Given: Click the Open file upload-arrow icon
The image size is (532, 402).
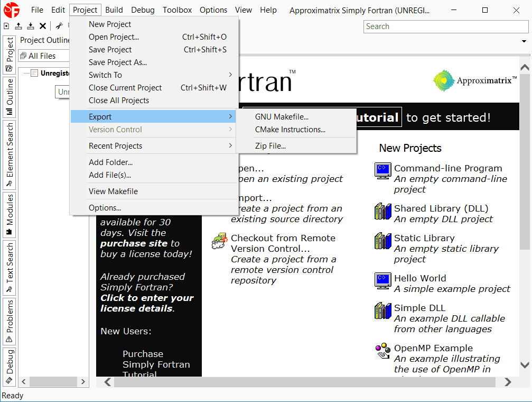Looking at the screenshot, I should [18, 26].
